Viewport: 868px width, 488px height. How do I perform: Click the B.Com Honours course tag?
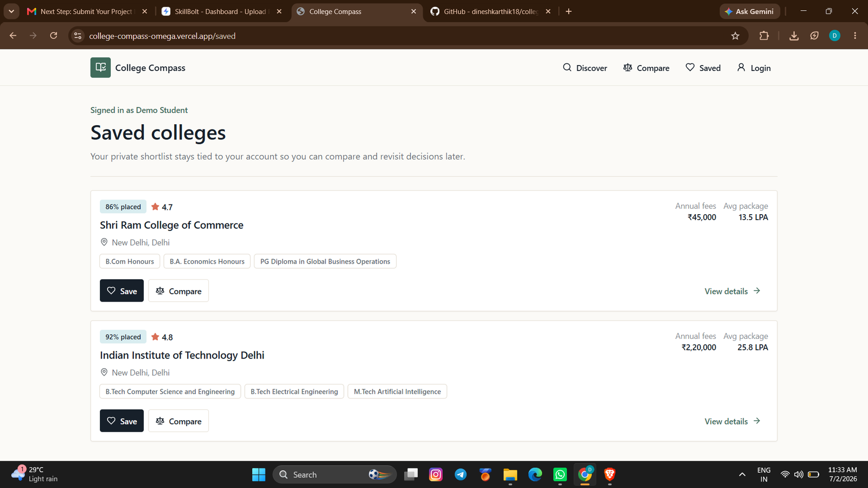coord(130,261)
